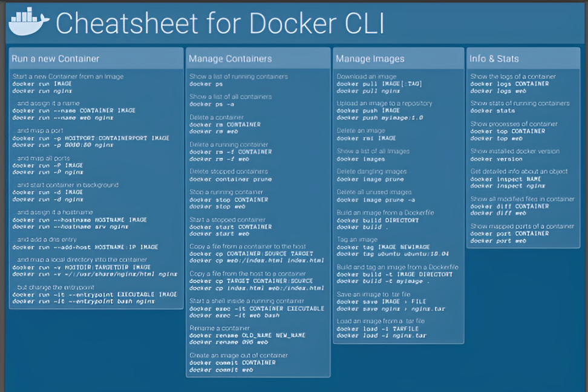Select the 'Cheatsheet for Docker CLI' title
Viewport: 588px width, 392px height.
pos(220,23)
